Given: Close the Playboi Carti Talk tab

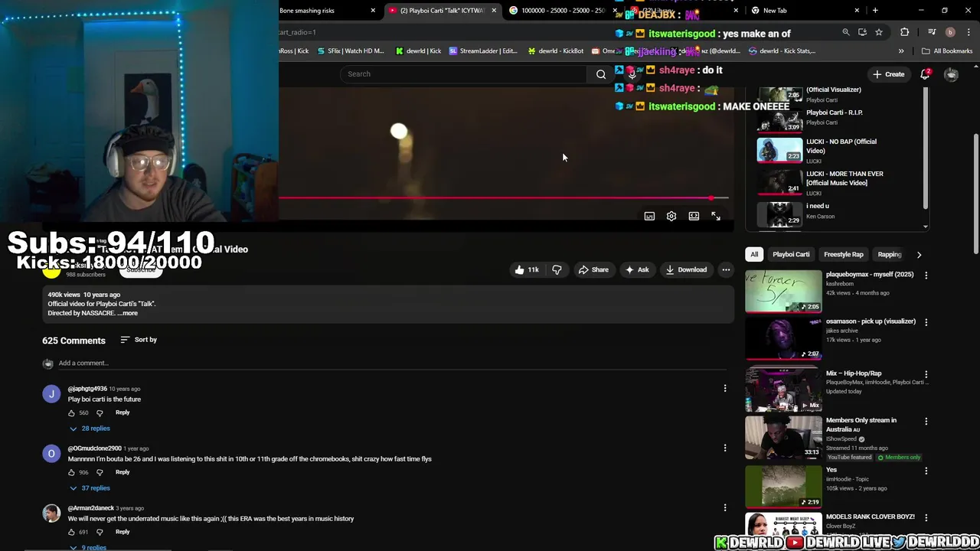Looking at the screenshot, I should tap(494, 11).
